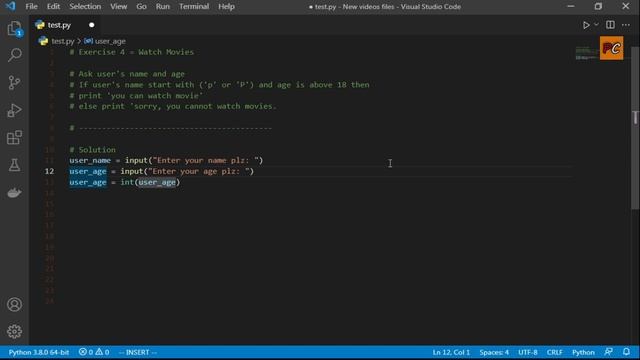The width and height of the screenshot is (640, 360).
Task: Open the Explorer view in activity bar
Action: [x=15, y=29]
